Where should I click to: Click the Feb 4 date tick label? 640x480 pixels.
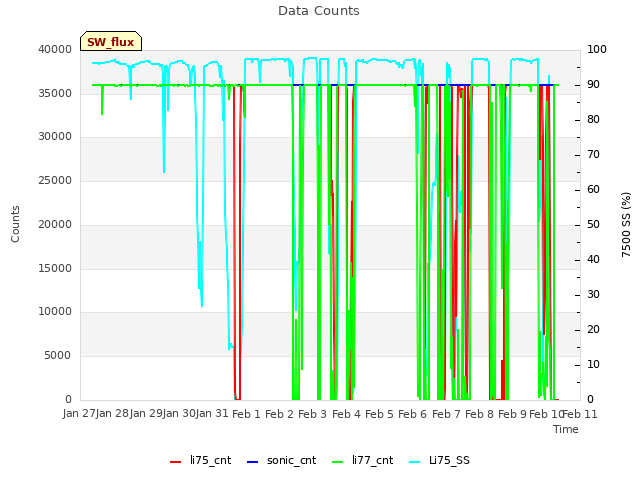pyautogui.click(x=346, y=414)
